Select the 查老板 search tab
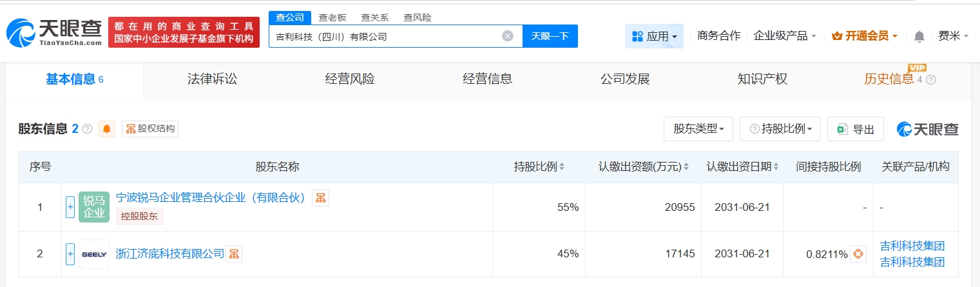Image resolution: width=980 pixels, height=287 pixels. click(x=332, y=17)
